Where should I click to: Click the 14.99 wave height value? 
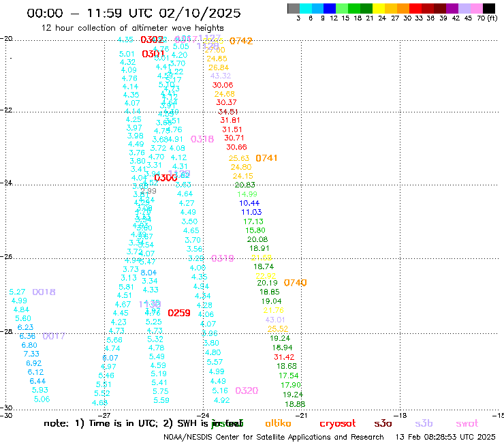pyautogui.click(x=247, y=194)
